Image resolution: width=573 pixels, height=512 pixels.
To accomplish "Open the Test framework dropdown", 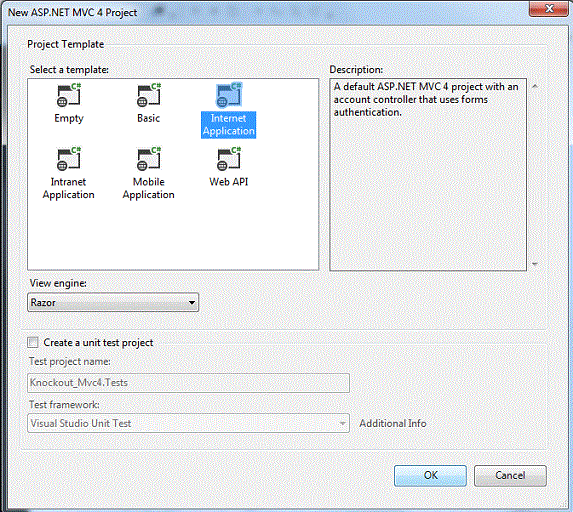I will [x=188, y=423].
